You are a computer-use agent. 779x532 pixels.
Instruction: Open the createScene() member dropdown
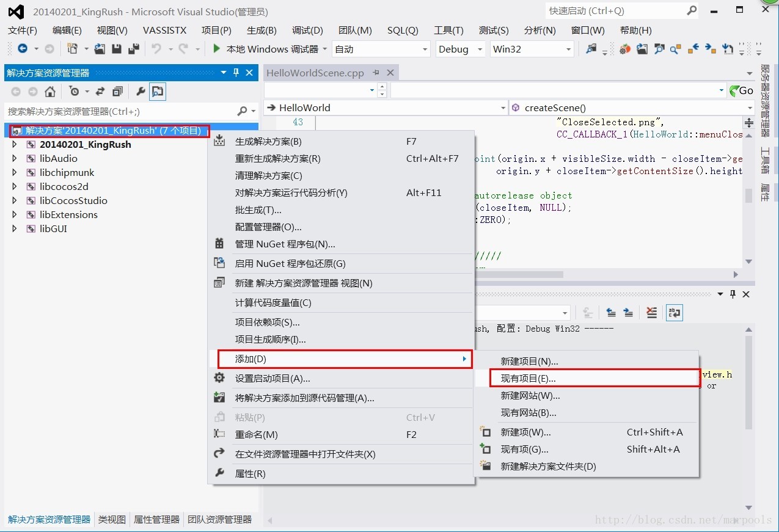click(632, 107)
